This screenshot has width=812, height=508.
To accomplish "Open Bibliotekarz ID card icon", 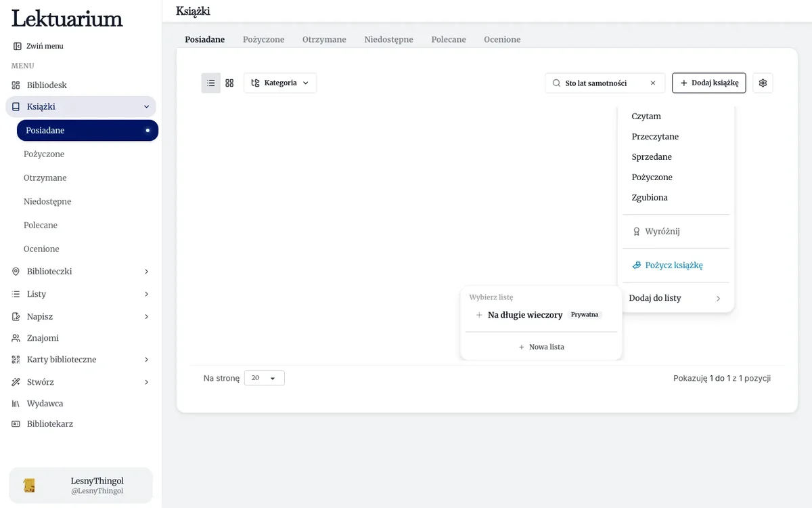I will [16, 424].
